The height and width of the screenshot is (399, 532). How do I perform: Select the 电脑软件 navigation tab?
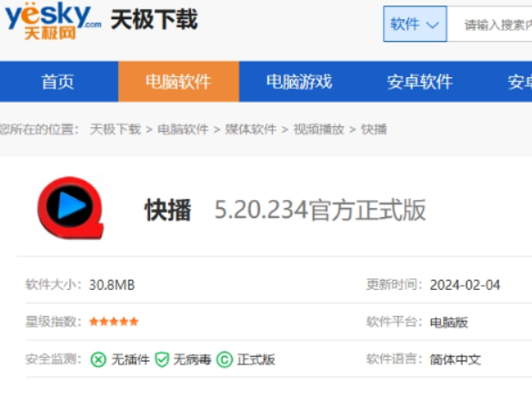coord(178,82)
